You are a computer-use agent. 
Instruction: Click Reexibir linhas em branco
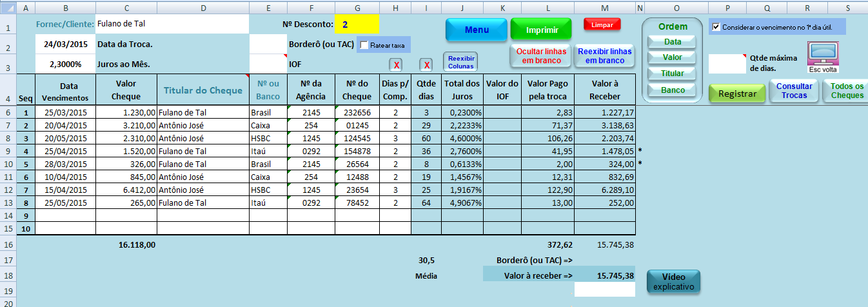604,56
